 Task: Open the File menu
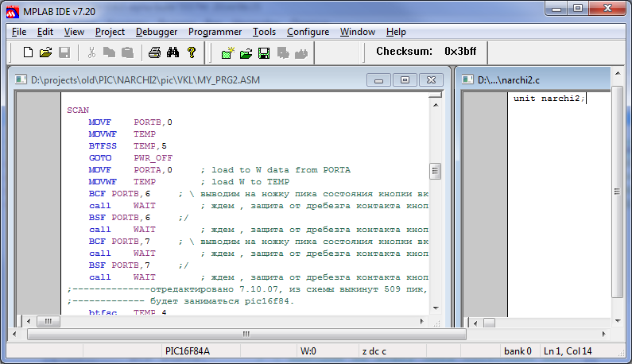19,32
